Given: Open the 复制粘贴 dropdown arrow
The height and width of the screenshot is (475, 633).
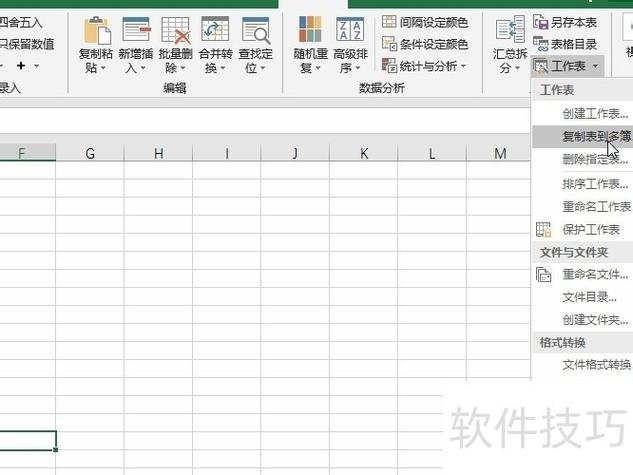Looking at the screenshot, I should tap(103, 68).
